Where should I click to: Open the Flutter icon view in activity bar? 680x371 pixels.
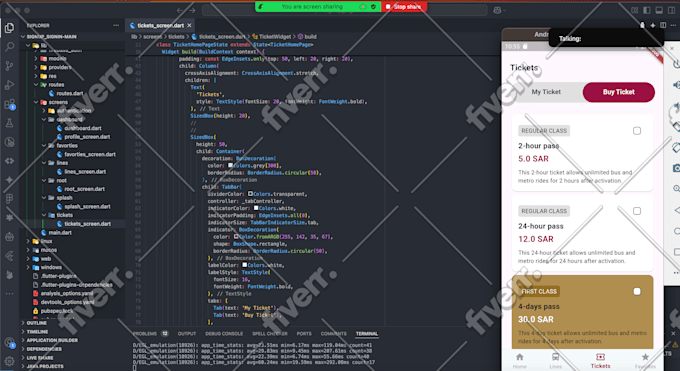[x=10, y=256]
